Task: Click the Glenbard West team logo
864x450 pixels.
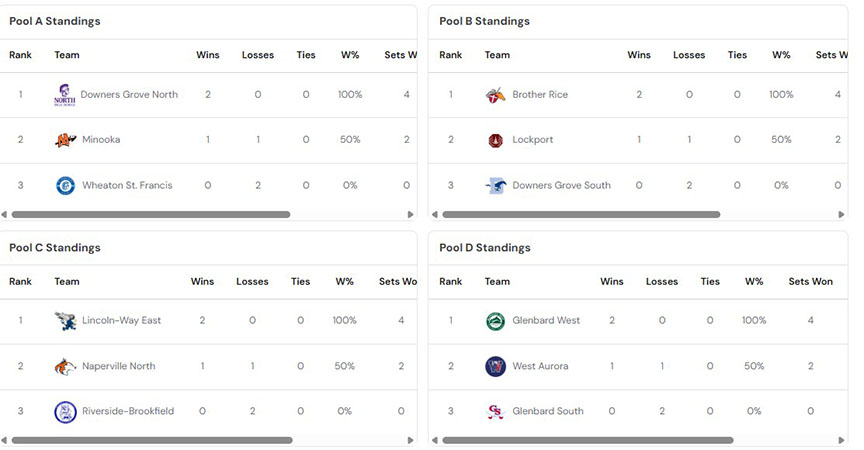Action: coord(495,321)
